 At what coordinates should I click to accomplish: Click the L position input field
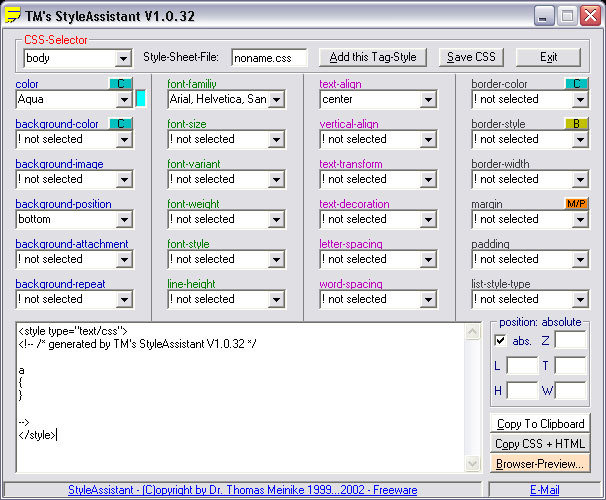pyautogui.click(x=522, y=365)
